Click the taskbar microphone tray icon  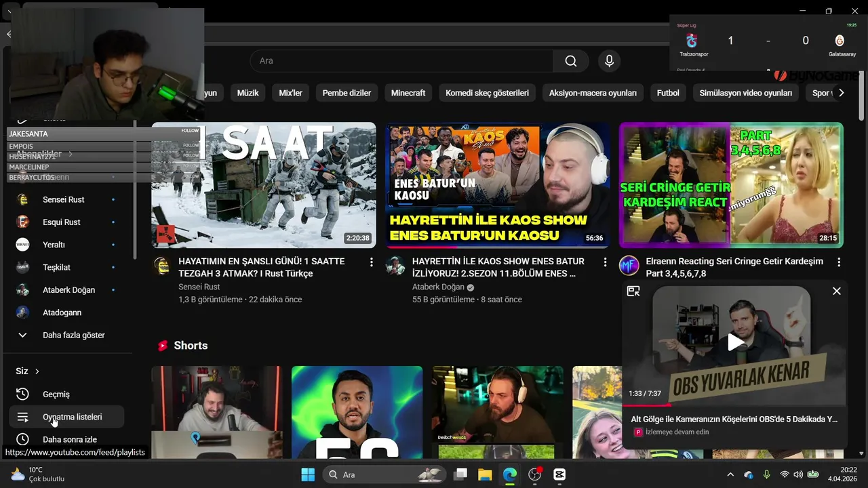coord(767,474)
